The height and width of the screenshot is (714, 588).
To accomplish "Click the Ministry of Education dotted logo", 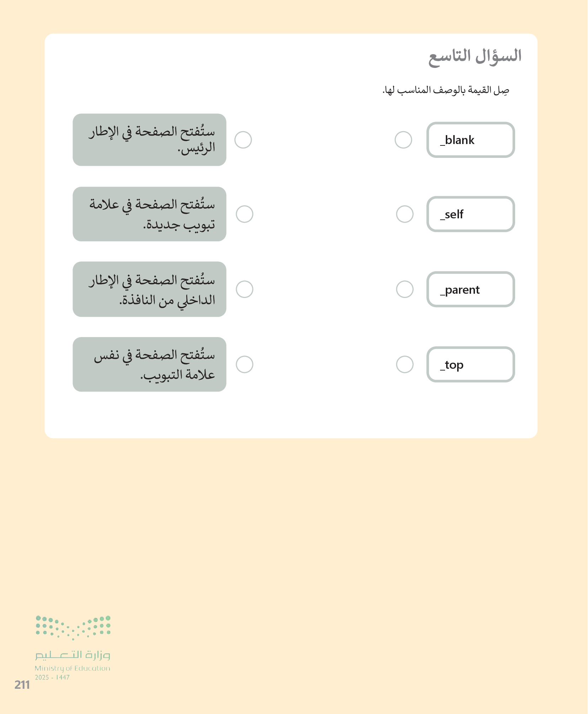I will 73,628.
